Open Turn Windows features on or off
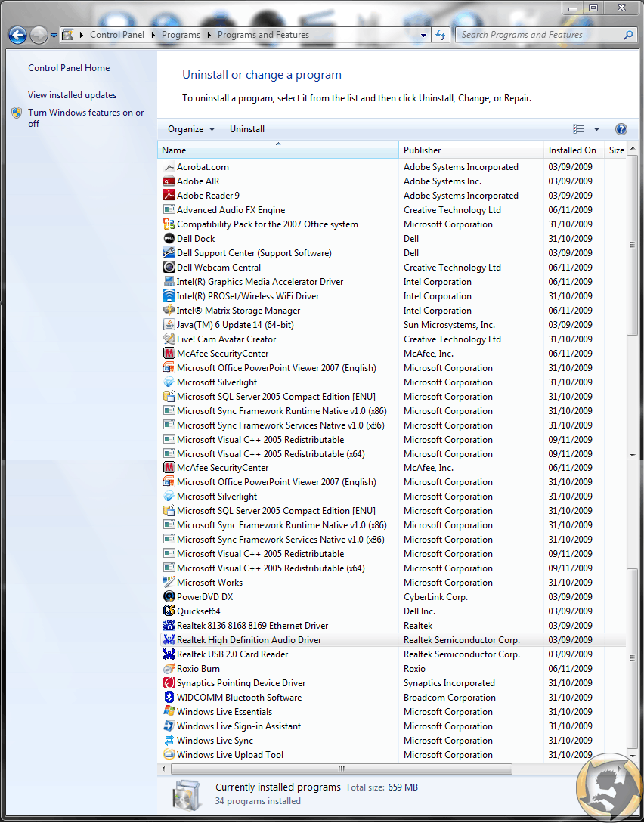 pos(85,118)
